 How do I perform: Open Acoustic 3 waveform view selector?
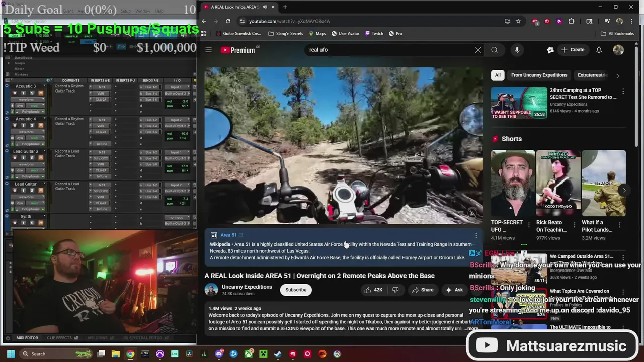pos(28,100)
